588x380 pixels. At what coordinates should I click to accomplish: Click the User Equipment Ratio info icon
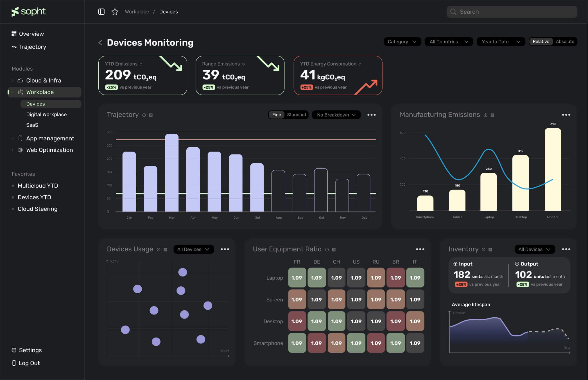pos(327,249)
